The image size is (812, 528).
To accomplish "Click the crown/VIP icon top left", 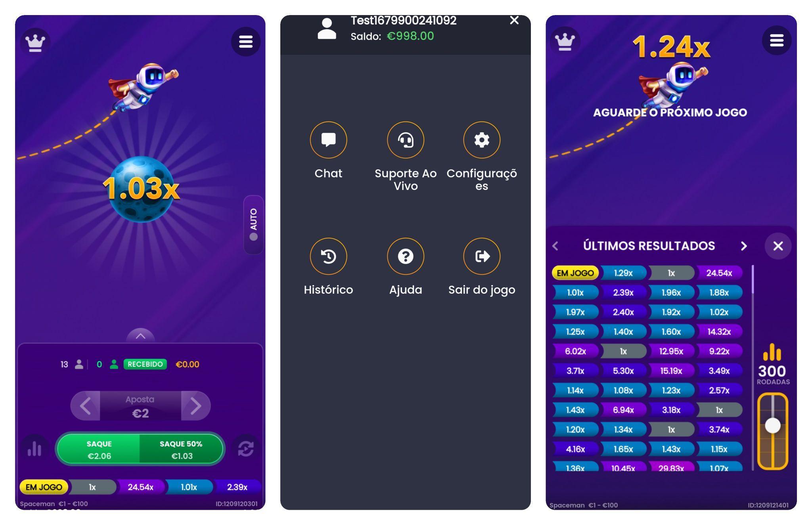I will pyautogui.click(x=36, y=42).
